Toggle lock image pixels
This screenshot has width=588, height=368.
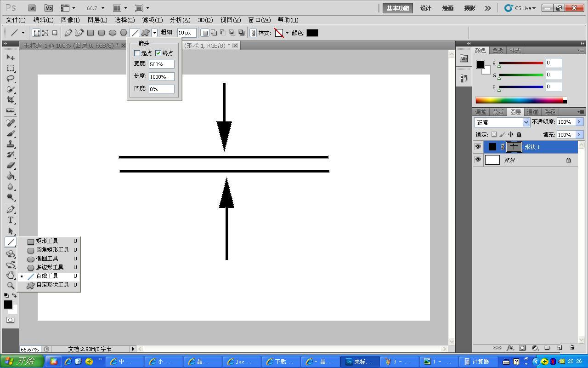click(502, 134)
